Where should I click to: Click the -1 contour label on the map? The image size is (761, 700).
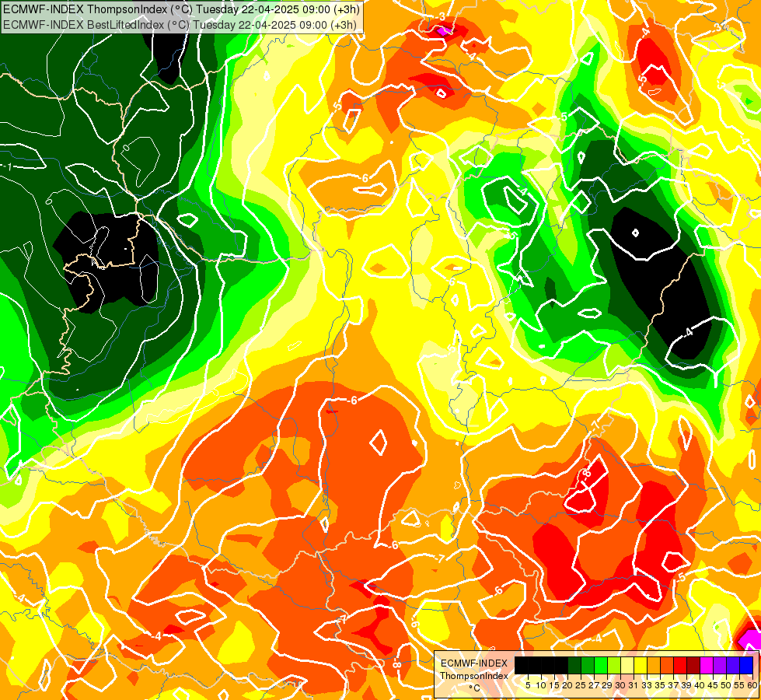coord(7,167)
